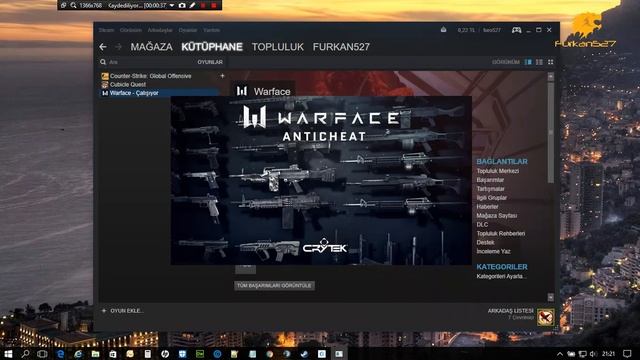
Task: Open the FURKAN527 profile tab
Action: point(341,47)
